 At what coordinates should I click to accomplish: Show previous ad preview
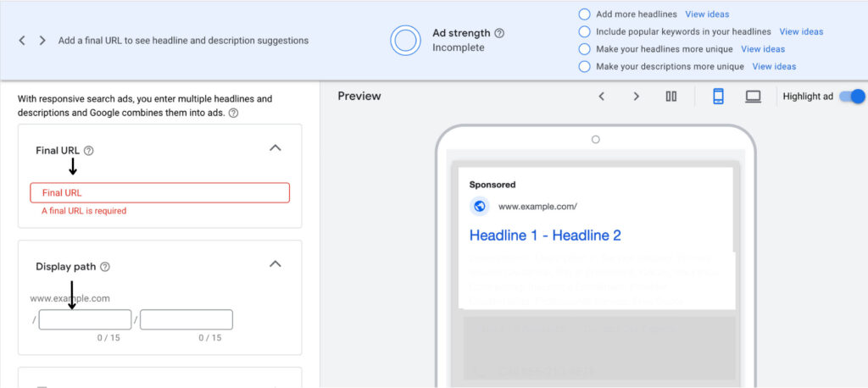tap(601, 97)
